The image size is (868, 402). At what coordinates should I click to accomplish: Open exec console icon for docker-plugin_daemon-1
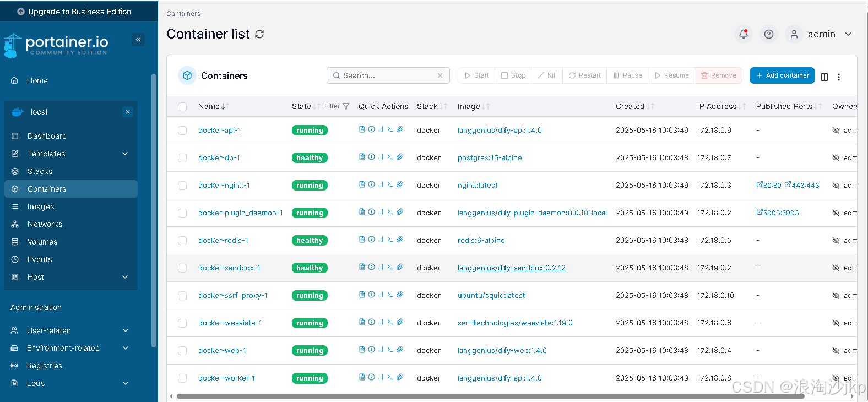pos(390,212)
